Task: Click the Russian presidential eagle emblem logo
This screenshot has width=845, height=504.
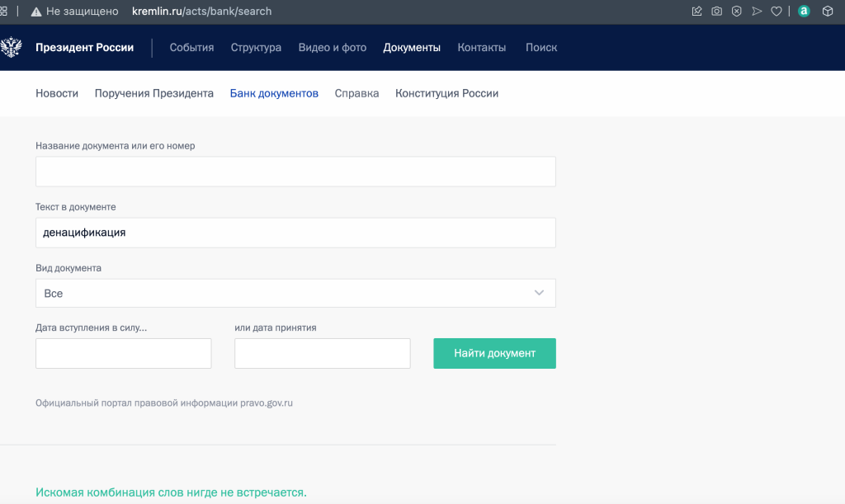Action: pyautogui.click(x=11, y=47)
